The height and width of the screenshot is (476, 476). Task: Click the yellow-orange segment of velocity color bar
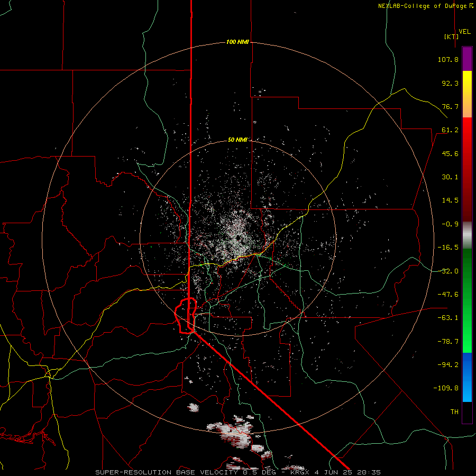click(467, 94)
